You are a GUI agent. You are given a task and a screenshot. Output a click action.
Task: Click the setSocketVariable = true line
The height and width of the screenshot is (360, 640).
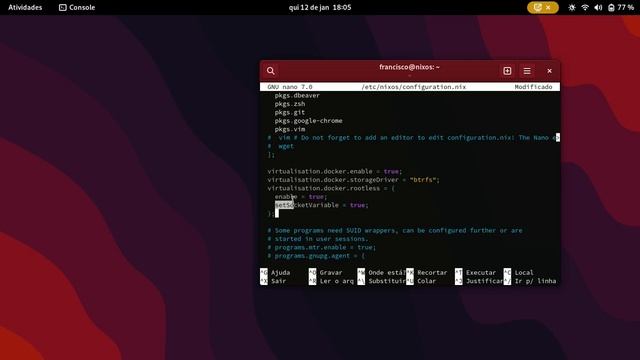pos(322,205)
